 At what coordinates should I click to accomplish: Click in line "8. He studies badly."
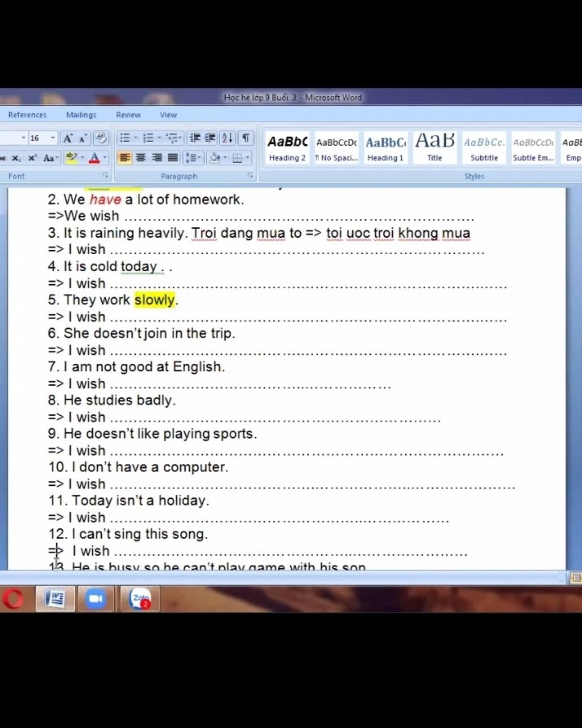[112, 400]
